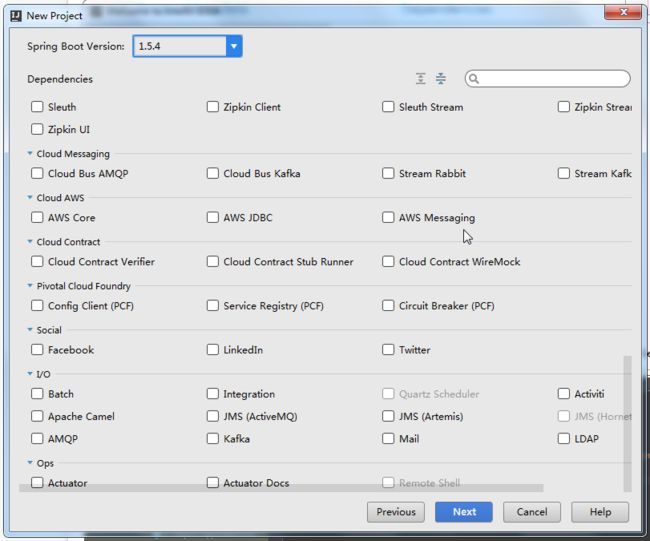Image resolution: width=650 pixels, height=541 pixels.
Task: Enable Cloud Bus AMQP
Action: pos(37,173)
